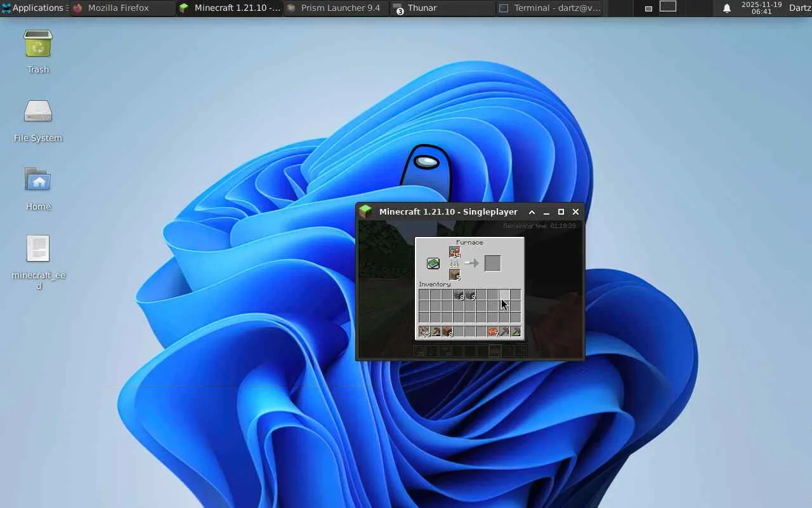Screen dimensions: 812x508
Task: Minimize the Minecraft window
Action: coord(546,212)
